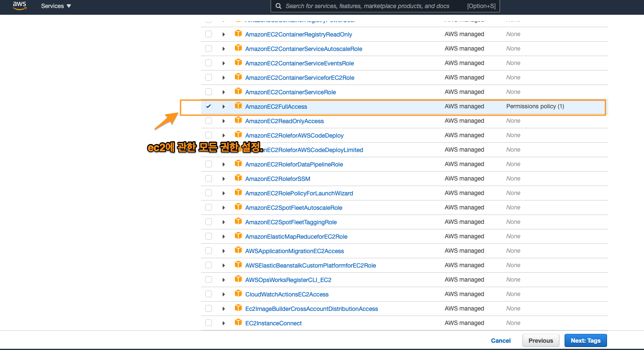Viewport: 644px width, 350px height.
Task: Open the Permissions policy (1) boundary option
Action: tap(535, 106)
